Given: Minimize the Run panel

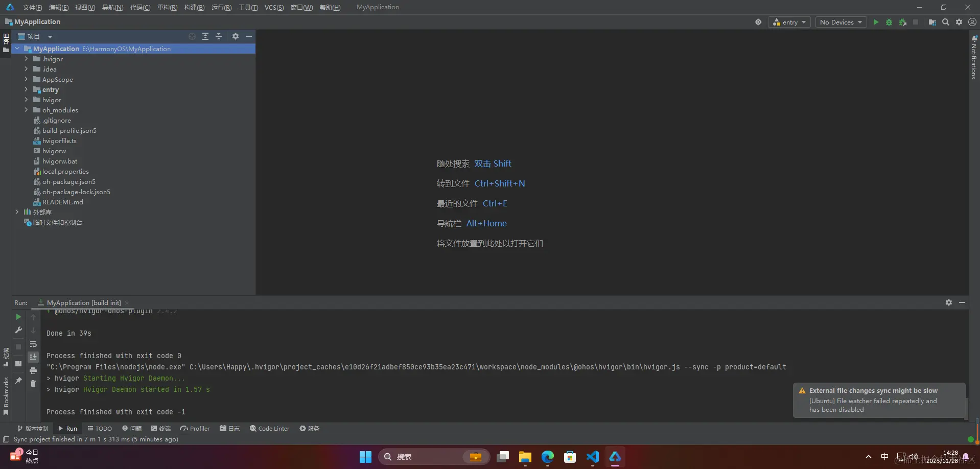Looking at the screenshot, I should 962,302.
